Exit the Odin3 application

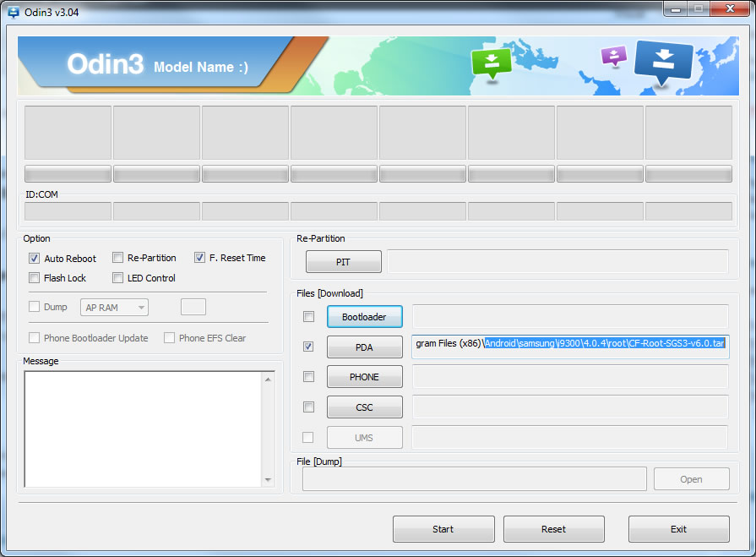[x=679, y=529]
